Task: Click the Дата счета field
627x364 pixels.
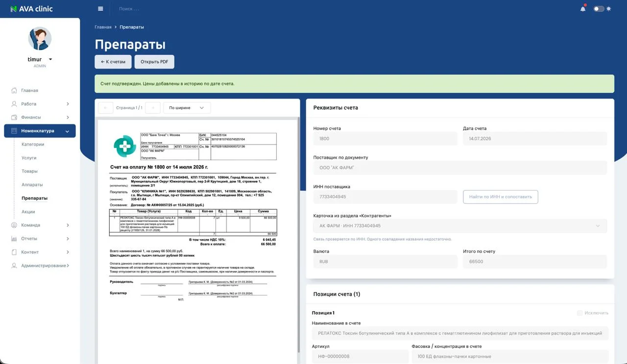Action: tap(535, 139)
